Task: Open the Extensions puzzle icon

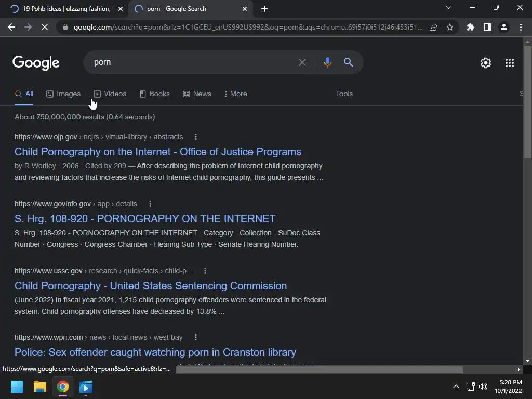Action: pos(471,27)
